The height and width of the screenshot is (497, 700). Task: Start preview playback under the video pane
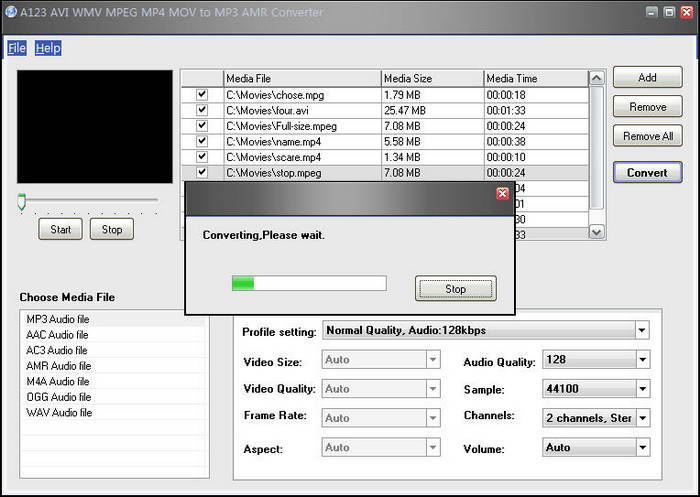(60, 229)
